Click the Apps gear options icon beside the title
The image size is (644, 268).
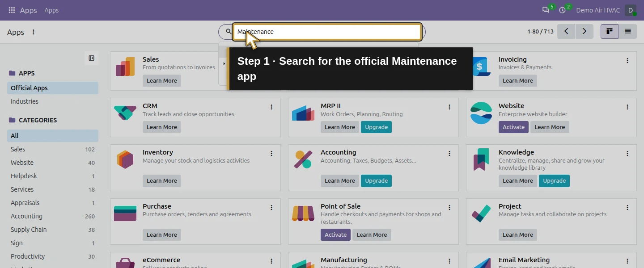pos(34,32)
